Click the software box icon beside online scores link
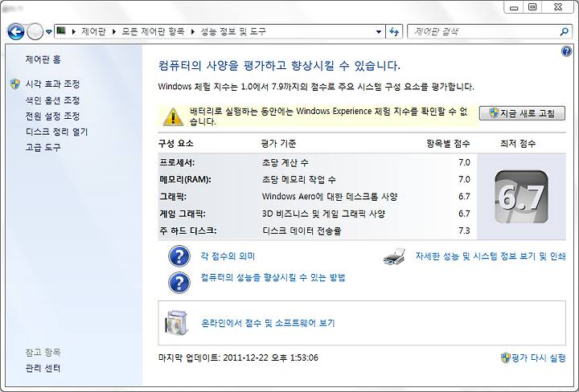579x392 pixels. coord(177,323)
